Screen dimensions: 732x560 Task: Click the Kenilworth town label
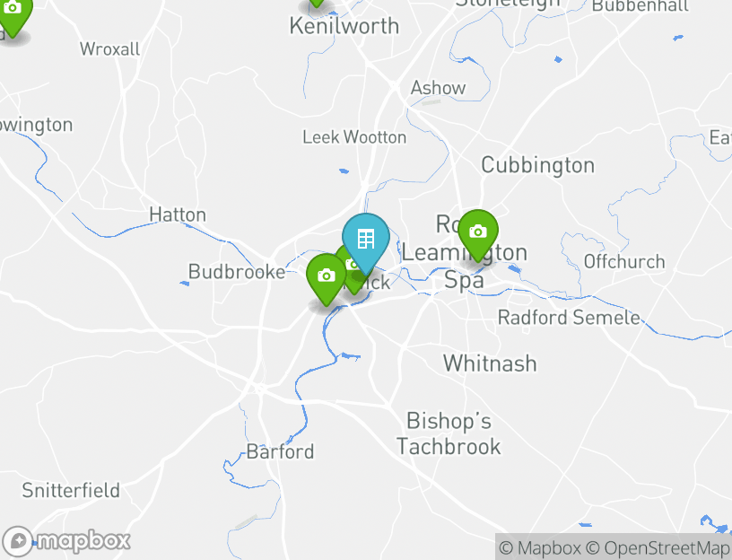coord(344,26)
